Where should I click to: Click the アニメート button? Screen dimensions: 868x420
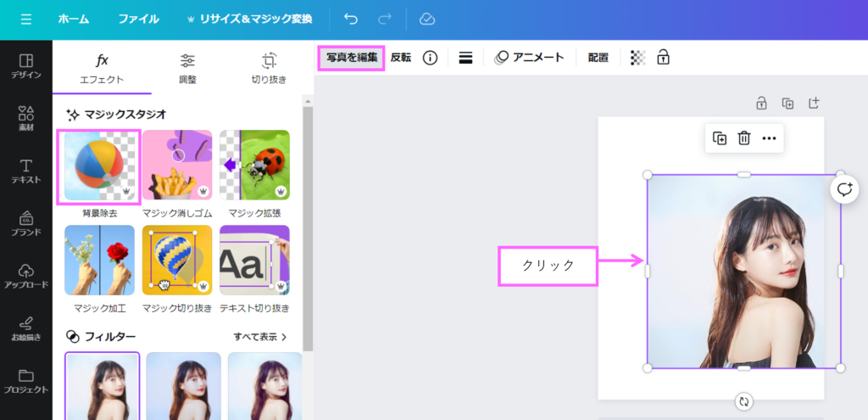529,58
